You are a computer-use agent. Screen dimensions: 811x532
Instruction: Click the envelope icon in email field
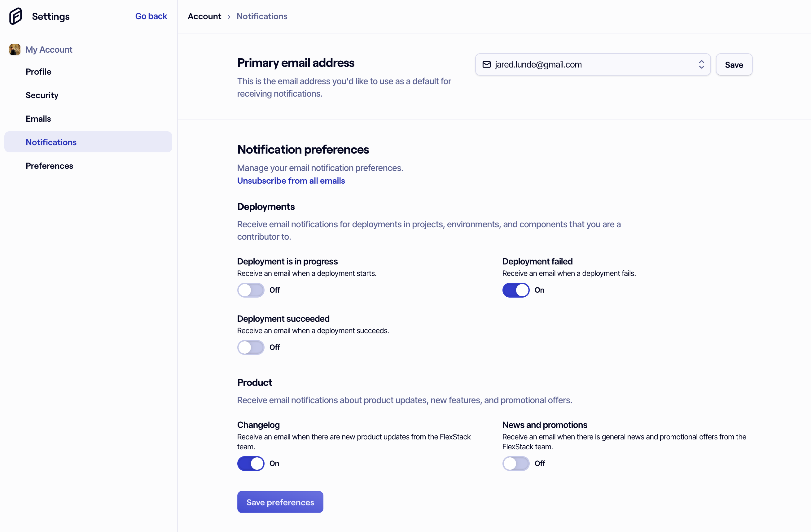(487, 64)
